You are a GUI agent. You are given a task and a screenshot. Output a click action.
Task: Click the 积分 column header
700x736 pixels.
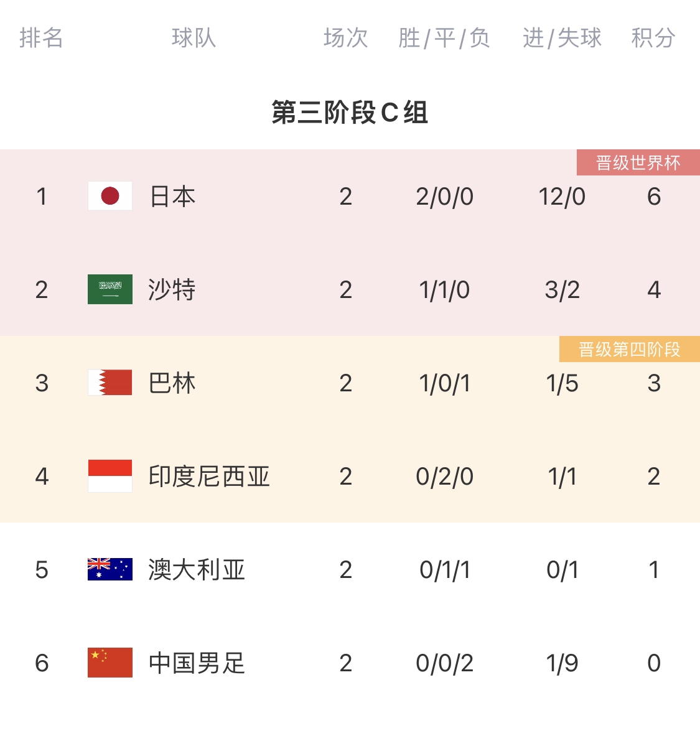(x=653, y=38)
